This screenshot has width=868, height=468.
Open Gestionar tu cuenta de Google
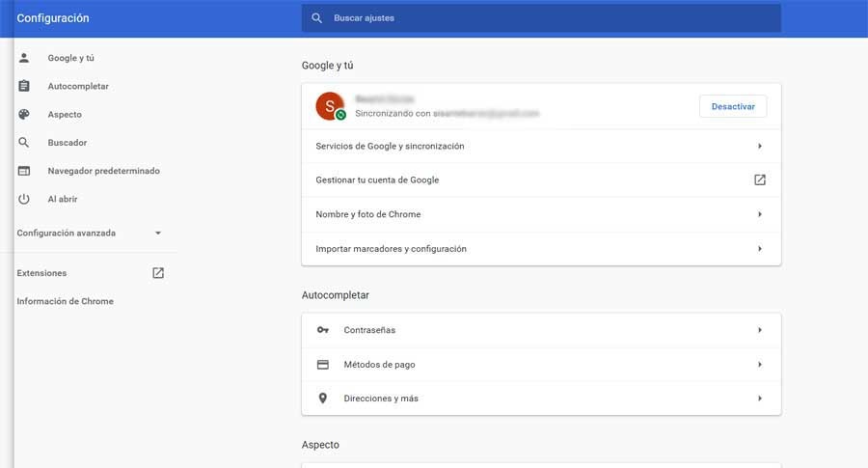coord(541,180)
